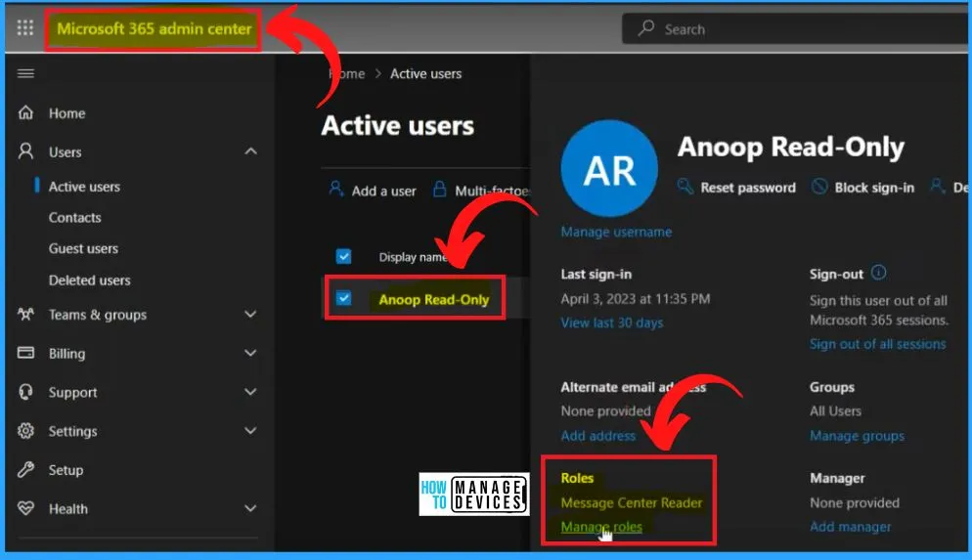
Task: Click the Setup wrench icon
Action: [x=25, y=469]
